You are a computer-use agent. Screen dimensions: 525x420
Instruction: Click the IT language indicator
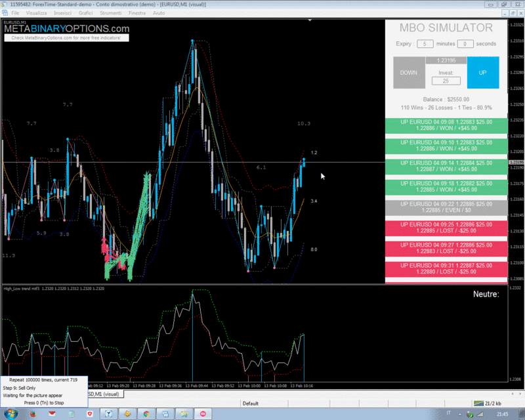click(x=449, y=413)
